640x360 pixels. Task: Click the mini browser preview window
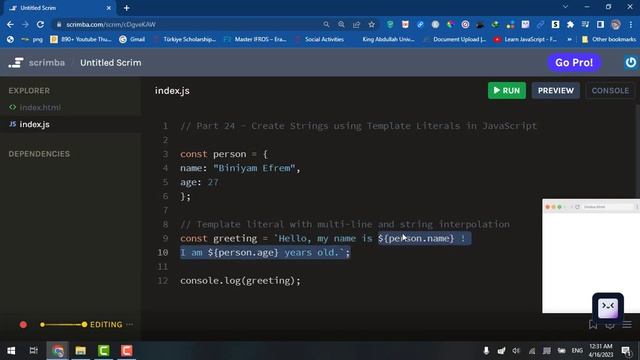click(x=591, y=256)
